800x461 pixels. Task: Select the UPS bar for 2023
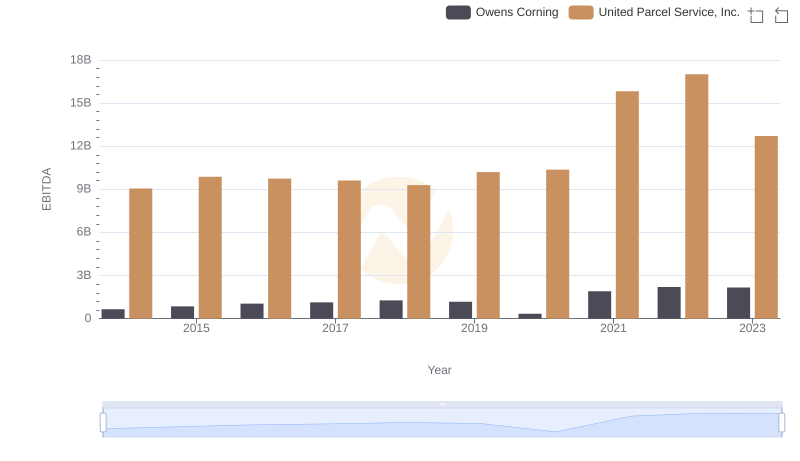point(766,227)
